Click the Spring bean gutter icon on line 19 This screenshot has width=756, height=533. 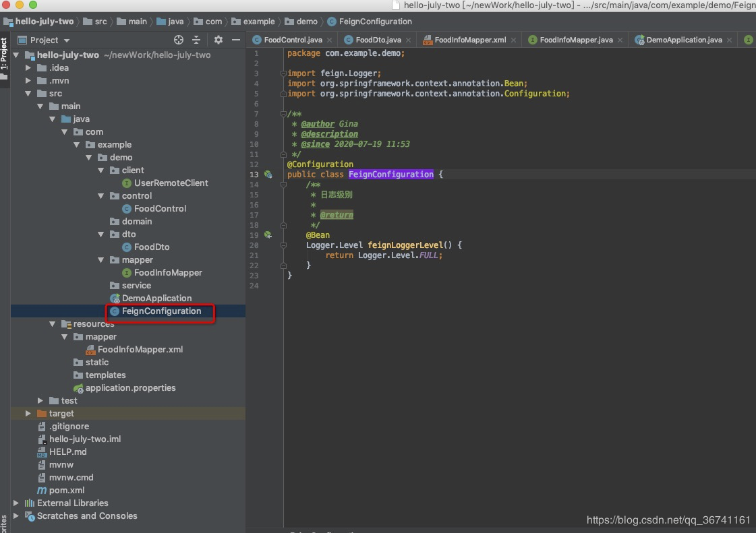268,235
